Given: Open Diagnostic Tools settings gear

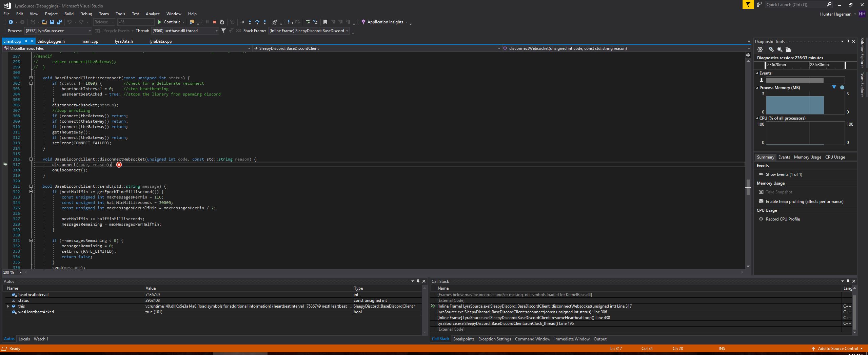Looking at the screenshot, I should (x=760, y=49).
